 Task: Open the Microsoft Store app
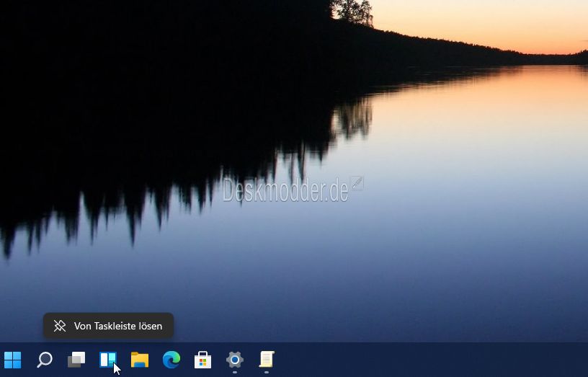pos(203,360)
